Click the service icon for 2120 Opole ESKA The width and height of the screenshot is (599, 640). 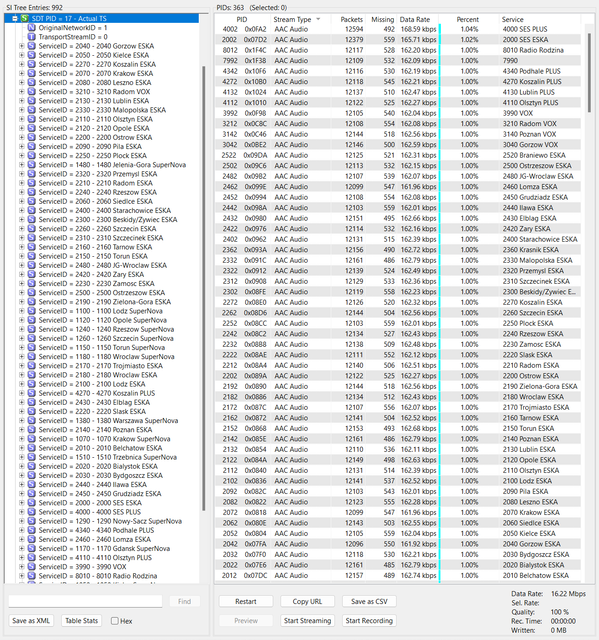point(31,128)
